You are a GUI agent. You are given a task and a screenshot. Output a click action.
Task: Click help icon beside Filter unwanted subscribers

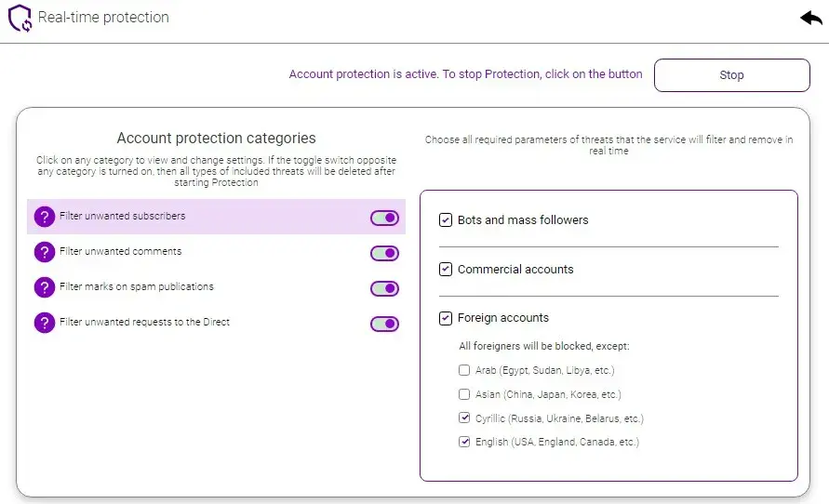pos(44,217)
